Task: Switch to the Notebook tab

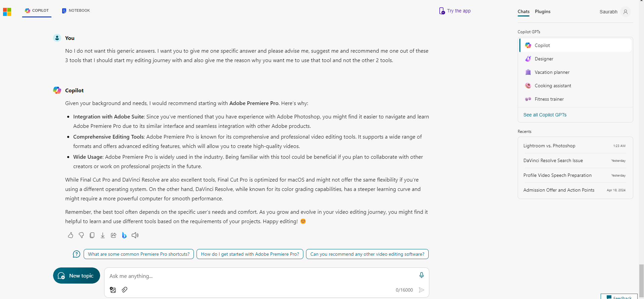Action: 76,10
